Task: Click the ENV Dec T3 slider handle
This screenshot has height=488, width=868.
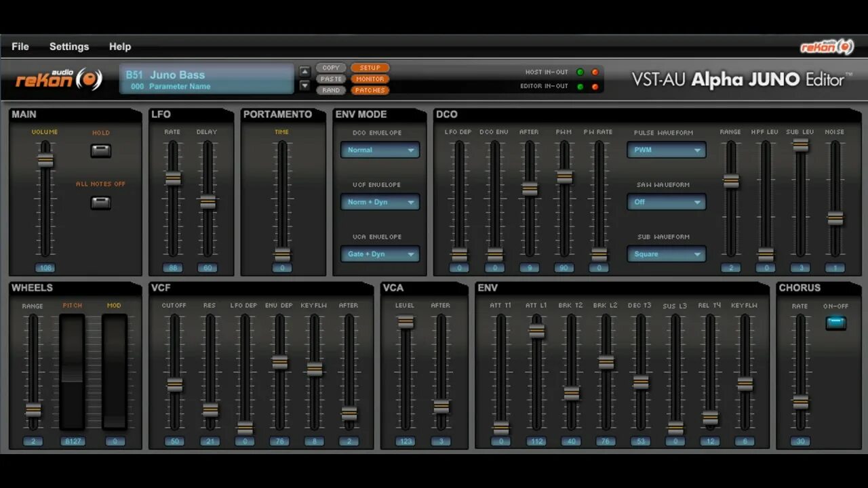Action: point(641,382)
